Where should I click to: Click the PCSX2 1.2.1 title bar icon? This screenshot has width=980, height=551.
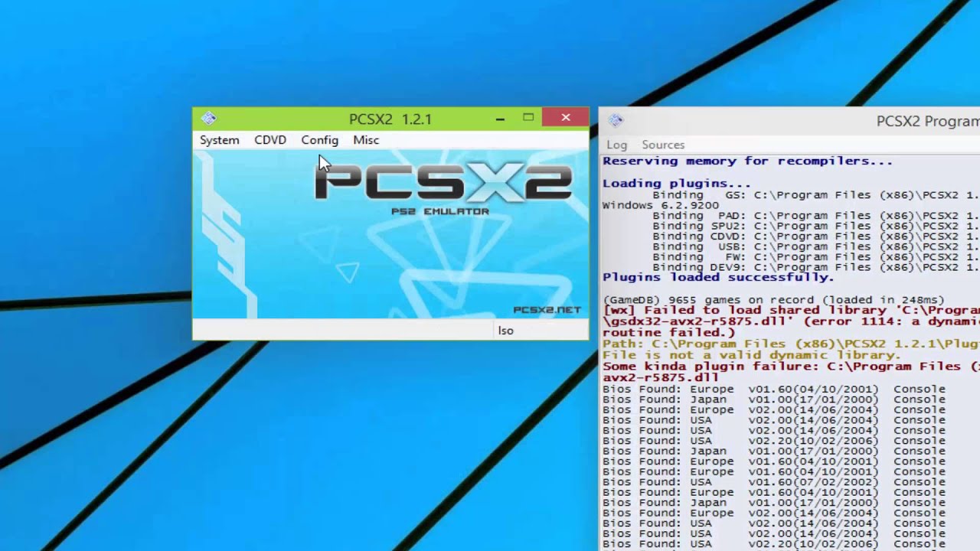[x=208, y=119]
